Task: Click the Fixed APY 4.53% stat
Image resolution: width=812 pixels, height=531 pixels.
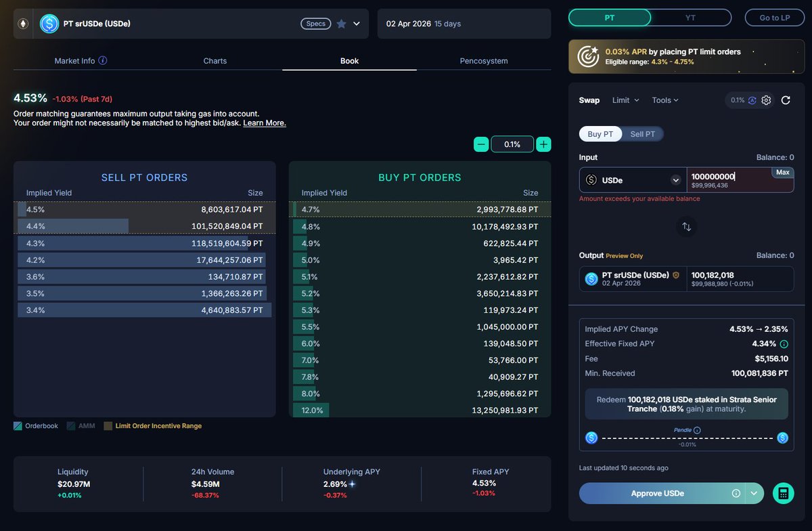Action: pos(491,484)
